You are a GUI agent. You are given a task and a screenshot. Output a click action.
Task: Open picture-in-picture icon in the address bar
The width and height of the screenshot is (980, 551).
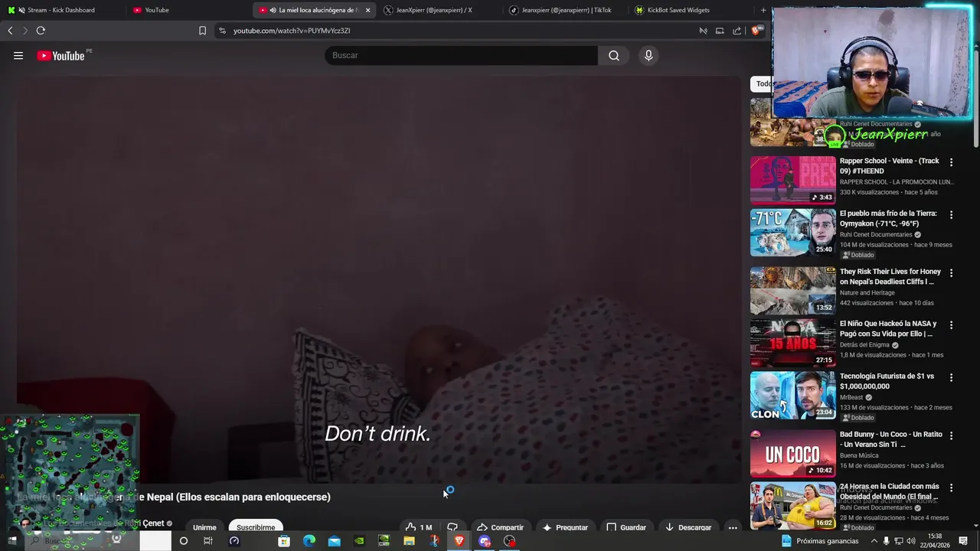(x=720, y=31)
